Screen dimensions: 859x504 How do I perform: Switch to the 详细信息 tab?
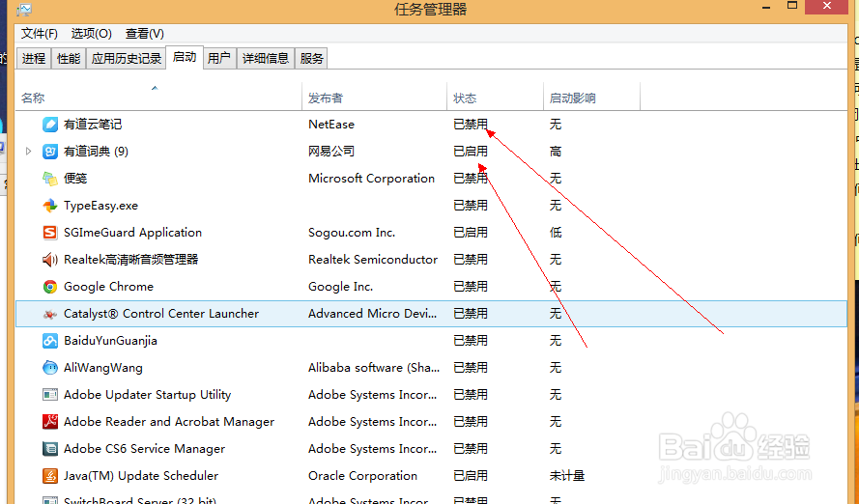click(x=266, y=59)
